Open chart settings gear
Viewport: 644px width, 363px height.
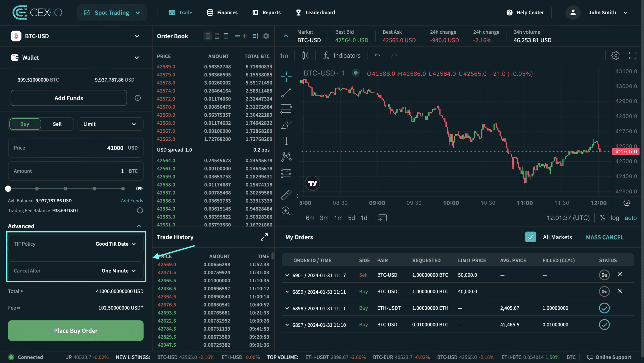coord(616,56)
